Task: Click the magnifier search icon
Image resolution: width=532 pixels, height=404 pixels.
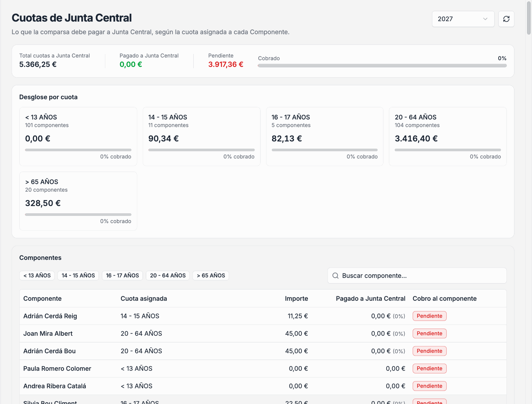Action: (335, 276)
